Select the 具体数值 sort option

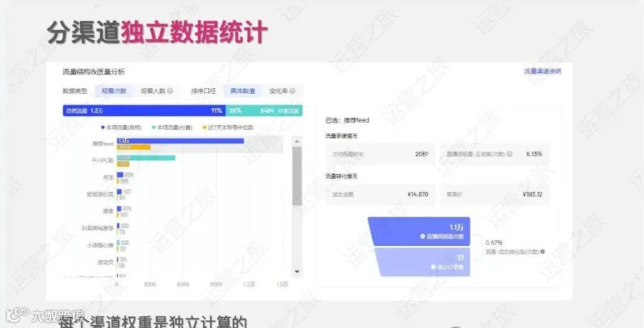point(243,91)
